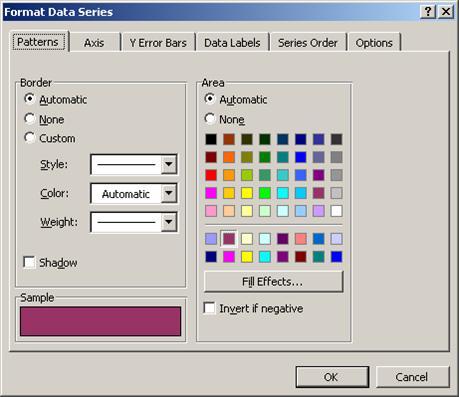Open the Axis tab

[x=94, y=43]
